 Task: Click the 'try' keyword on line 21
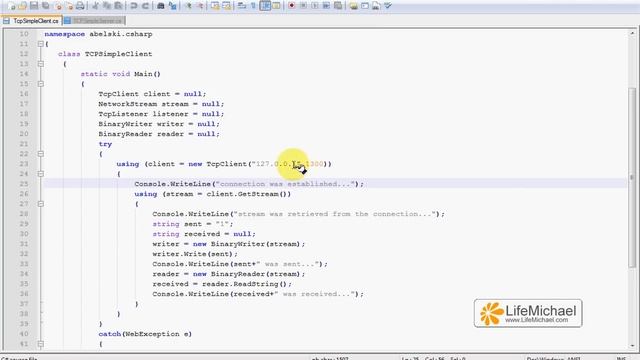point(105,144)
